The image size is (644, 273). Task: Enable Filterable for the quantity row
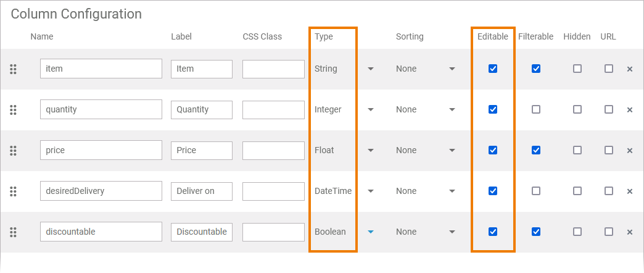[x=536, y=110]
